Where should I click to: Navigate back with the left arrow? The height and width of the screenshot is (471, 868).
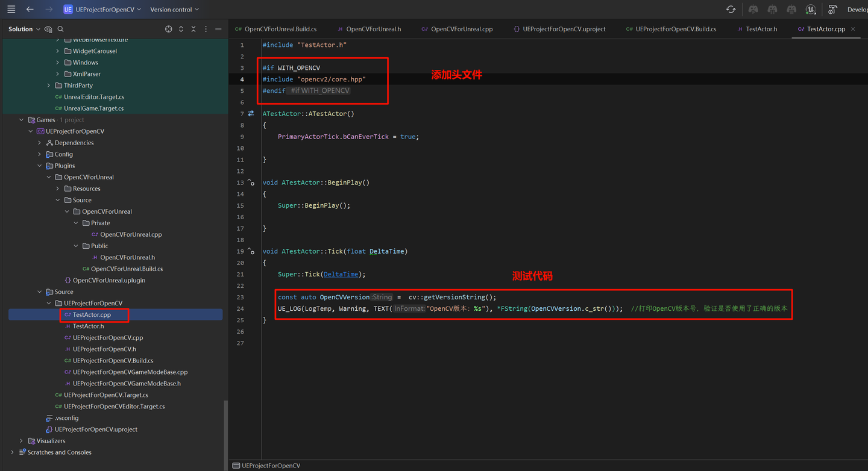click(x=30, y=10)
